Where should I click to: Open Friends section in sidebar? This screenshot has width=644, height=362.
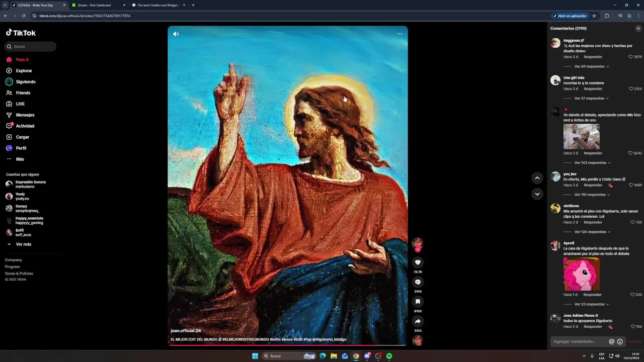[x=18, y=93]
